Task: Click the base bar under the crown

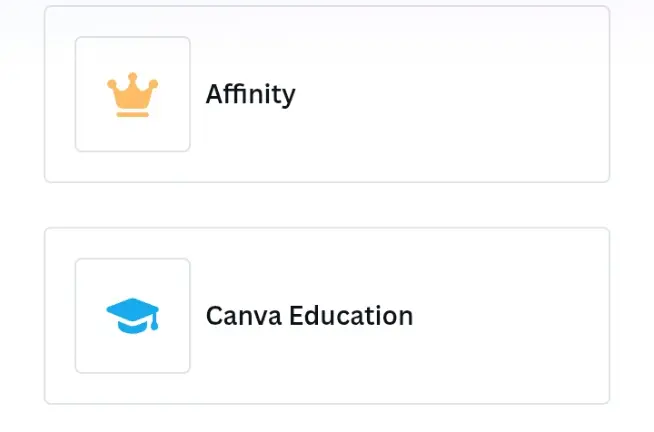Action: click(133, 114)
